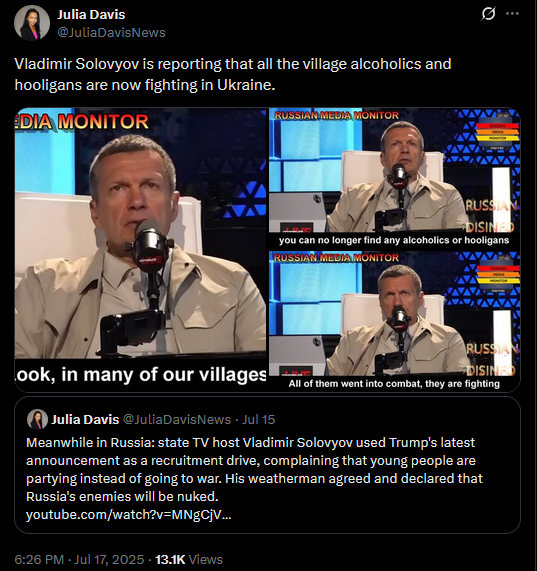Open the large left Solovyov image
Screen dimensions: 537x571
tap(141, 249)
